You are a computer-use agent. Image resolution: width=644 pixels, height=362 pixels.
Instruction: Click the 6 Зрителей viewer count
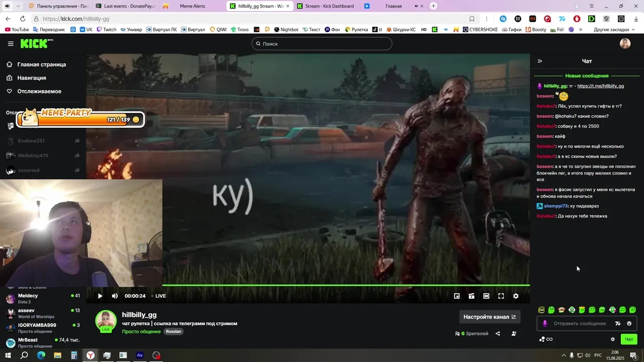(471, 333)
